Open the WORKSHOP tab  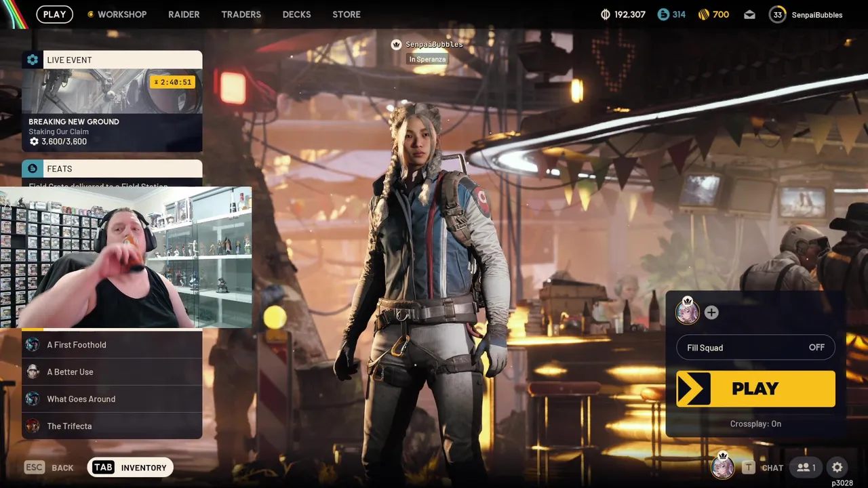(122, 14)
